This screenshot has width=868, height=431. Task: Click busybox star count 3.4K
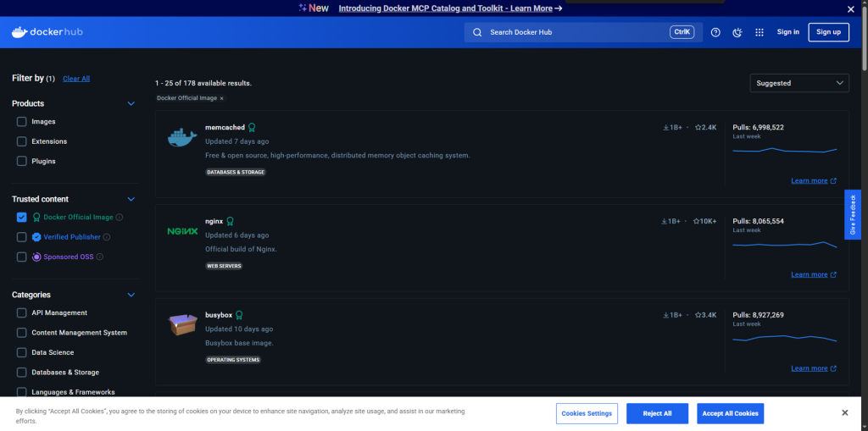[x=706, y=315]
